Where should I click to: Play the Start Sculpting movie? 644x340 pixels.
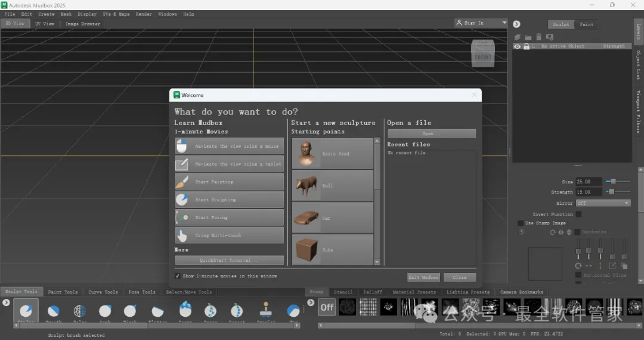point(229,199)
